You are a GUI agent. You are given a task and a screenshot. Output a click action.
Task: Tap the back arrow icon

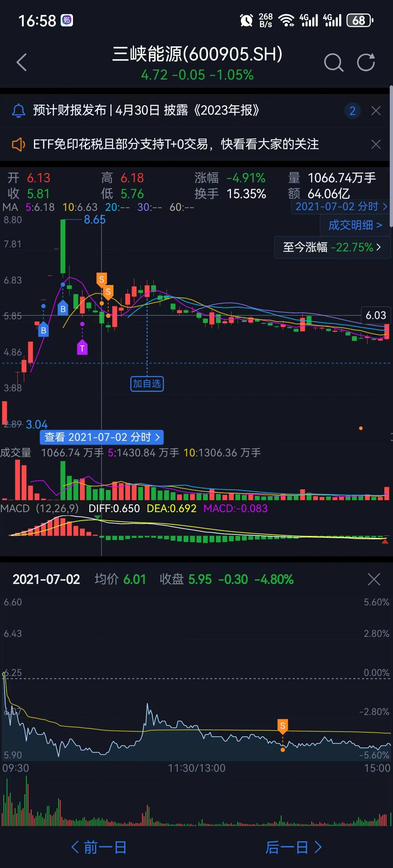(x=22, y=62)
